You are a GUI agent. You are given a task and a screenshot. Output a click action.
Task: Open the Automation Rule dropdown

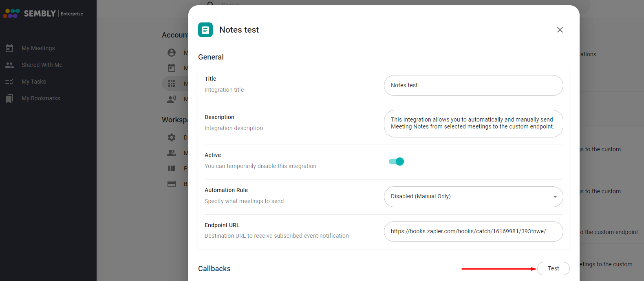474,197
